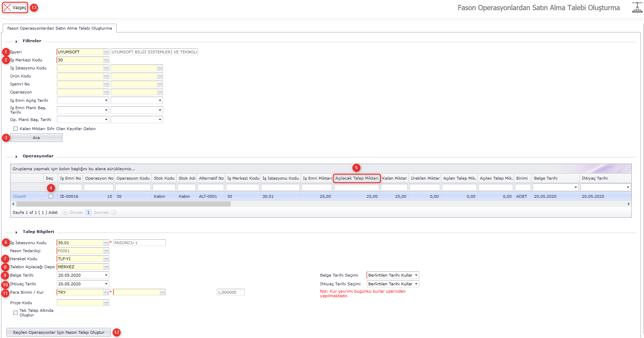Click the Düzelt link in grid row
The width and height of the screenshot is (644, 338).
point(20,196)
